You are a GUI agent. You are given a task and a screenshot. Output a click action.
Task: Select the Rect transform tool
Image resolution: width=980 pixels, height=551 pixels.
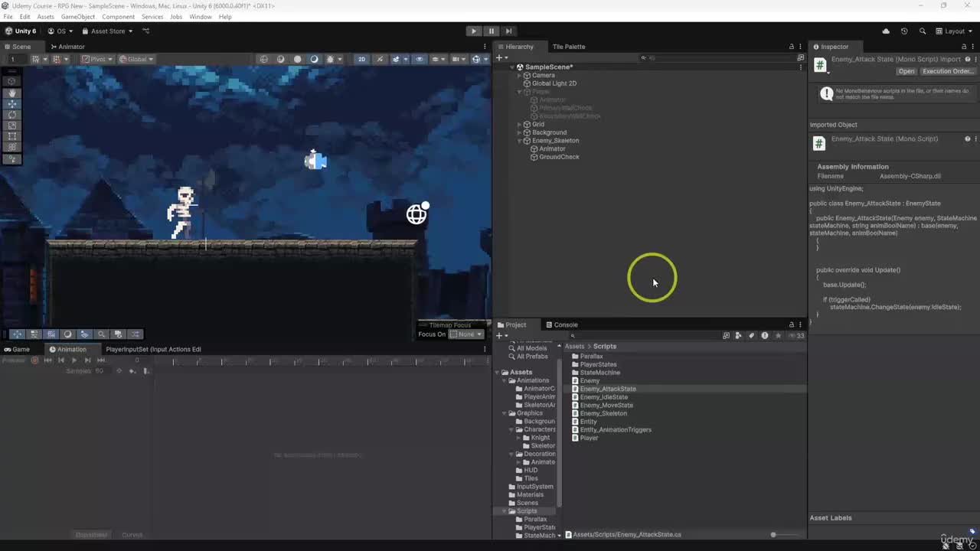point(11,136)
